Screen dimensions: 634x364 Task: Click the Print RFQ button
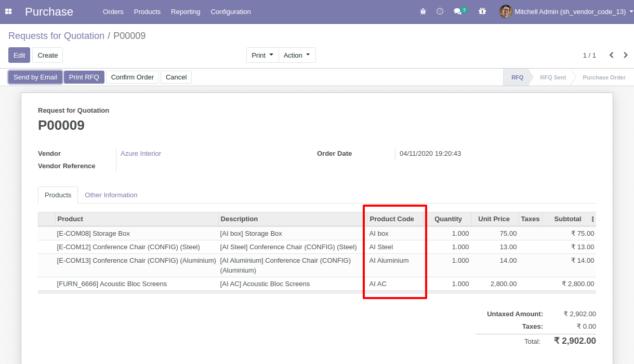tap(84, 77)
